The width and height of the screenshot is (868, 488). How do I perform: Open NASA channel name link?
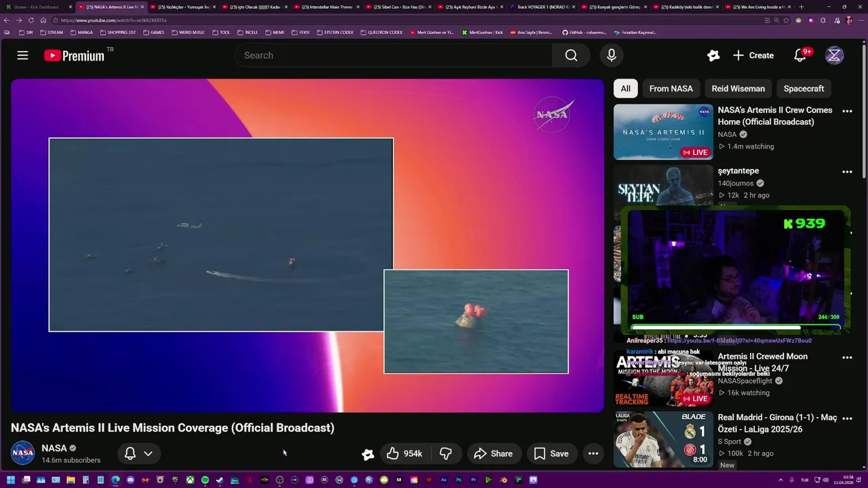point(54,448)
